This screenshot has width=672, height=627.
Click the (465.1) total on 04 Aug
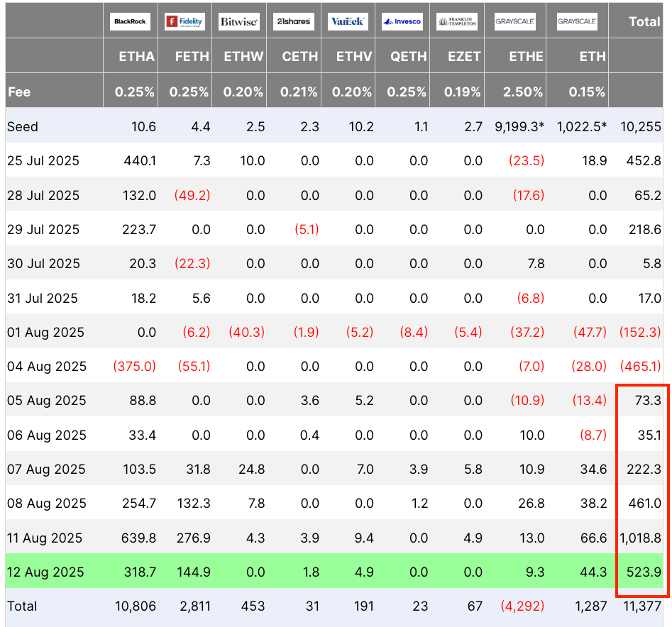point(640,367)
